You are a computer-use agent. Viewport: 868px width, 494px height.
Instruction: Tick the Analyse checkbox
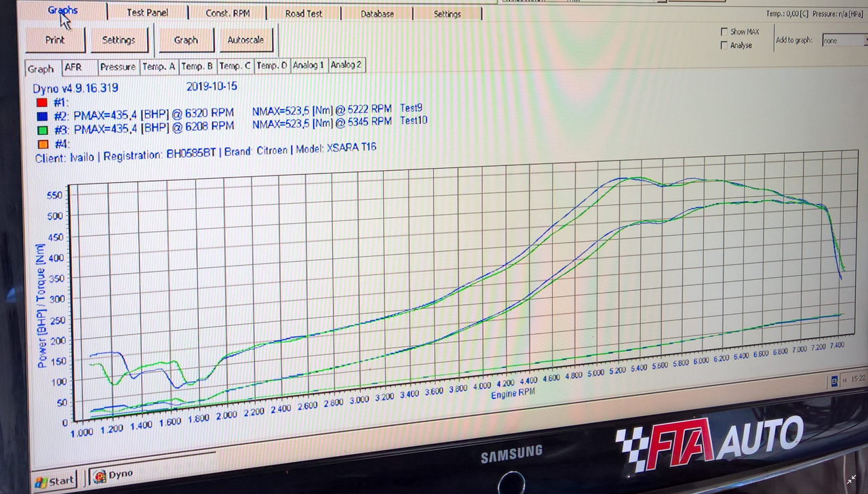click(x=724, y=45)
